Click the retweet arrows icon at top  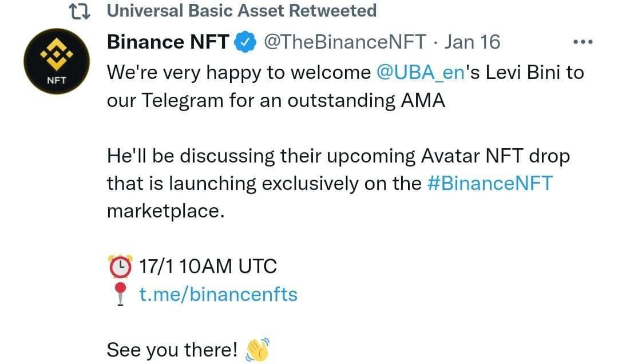pos(78,11)
